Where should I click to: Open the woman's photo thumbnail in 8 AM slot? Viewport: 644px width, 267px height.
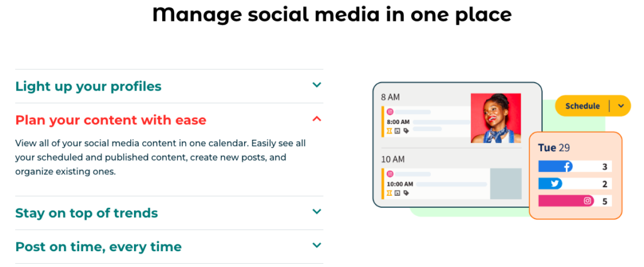(x=496, y=118)
